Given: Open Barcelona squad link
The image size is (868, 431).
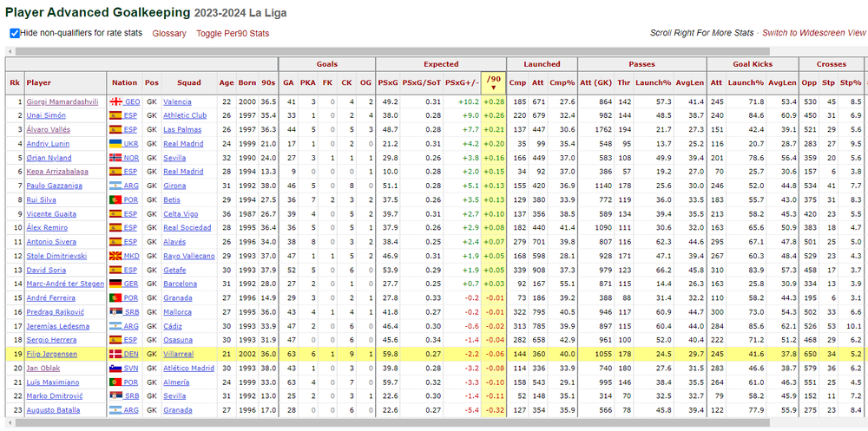Looking at the screenshot, I should [180, 284].
